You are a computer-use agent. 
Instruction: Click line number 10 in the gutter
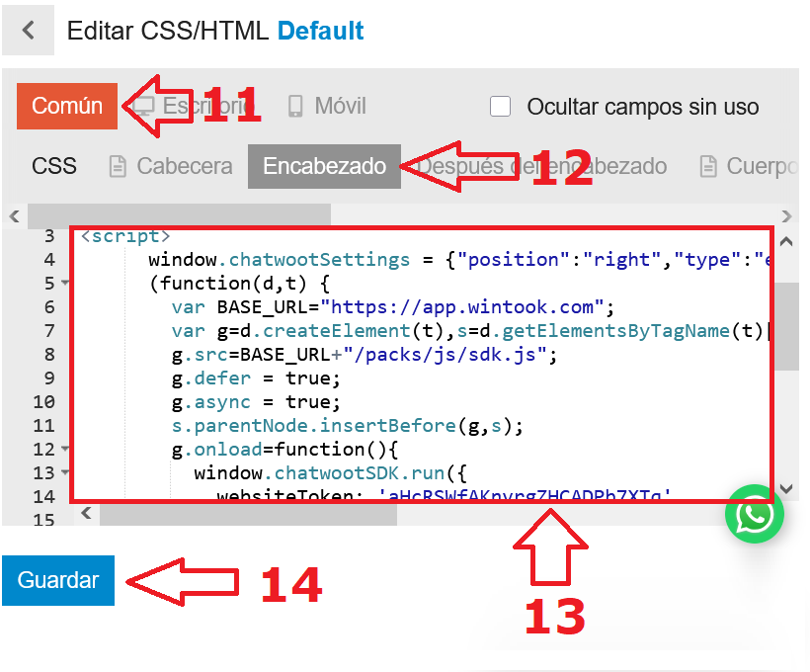(x=43, y=401)
